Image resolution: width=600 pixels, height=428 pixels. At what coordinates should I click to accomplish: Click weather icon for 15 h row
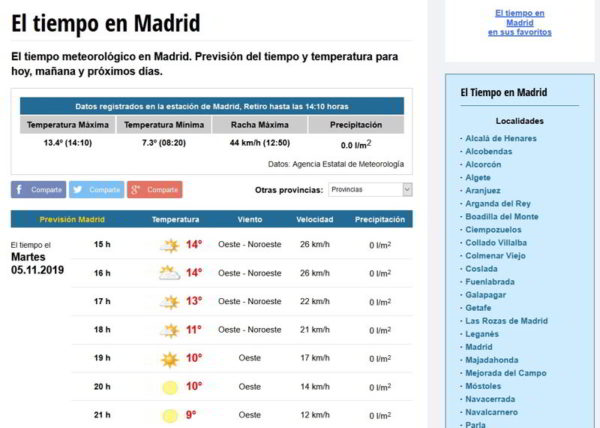pos(170,245)
